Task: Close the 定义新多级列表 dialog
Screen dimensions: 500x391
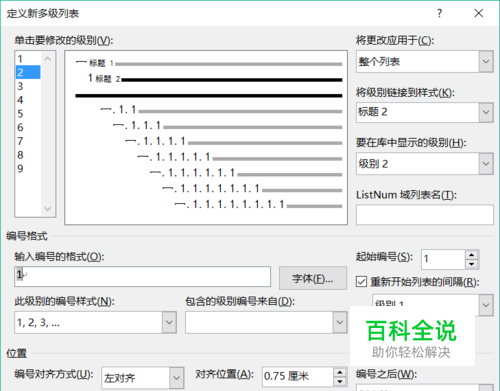Action: click(x=479, y=13)
